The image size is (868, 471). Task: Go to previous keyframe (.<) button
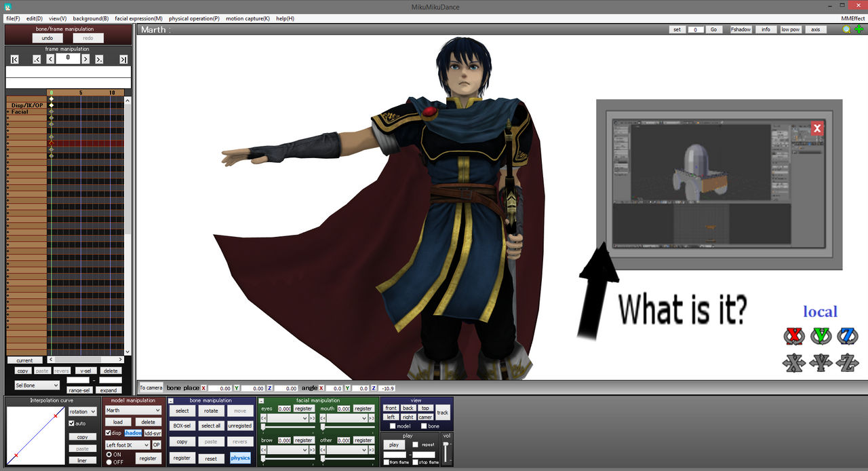pos(37,60)
